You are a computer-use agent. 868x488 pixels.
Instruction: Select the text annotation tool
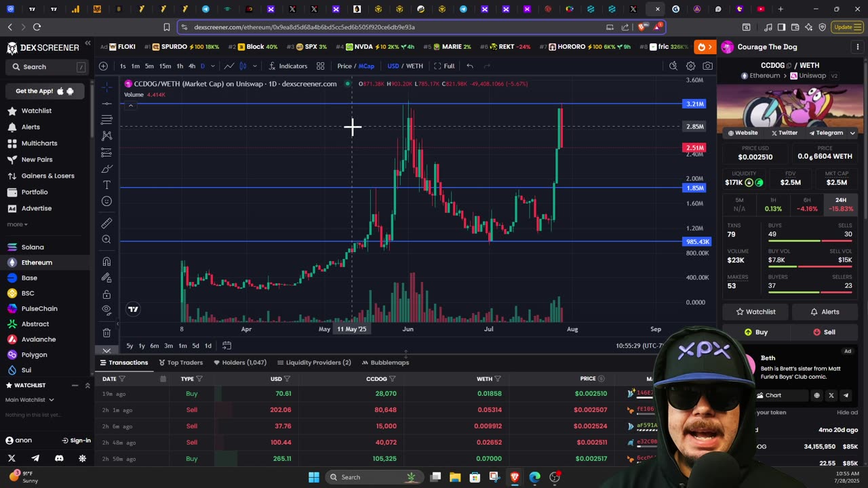[x=106, y=185]
